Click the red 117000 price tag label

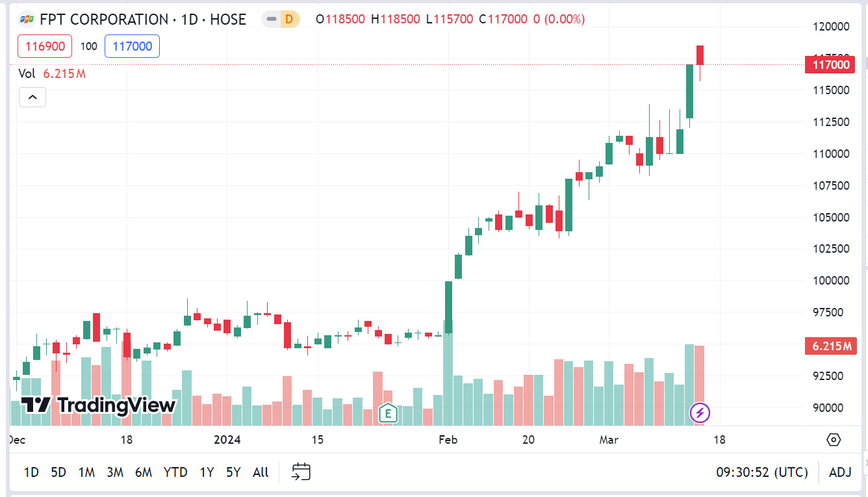pyautogui.click(x=830, y=65)
